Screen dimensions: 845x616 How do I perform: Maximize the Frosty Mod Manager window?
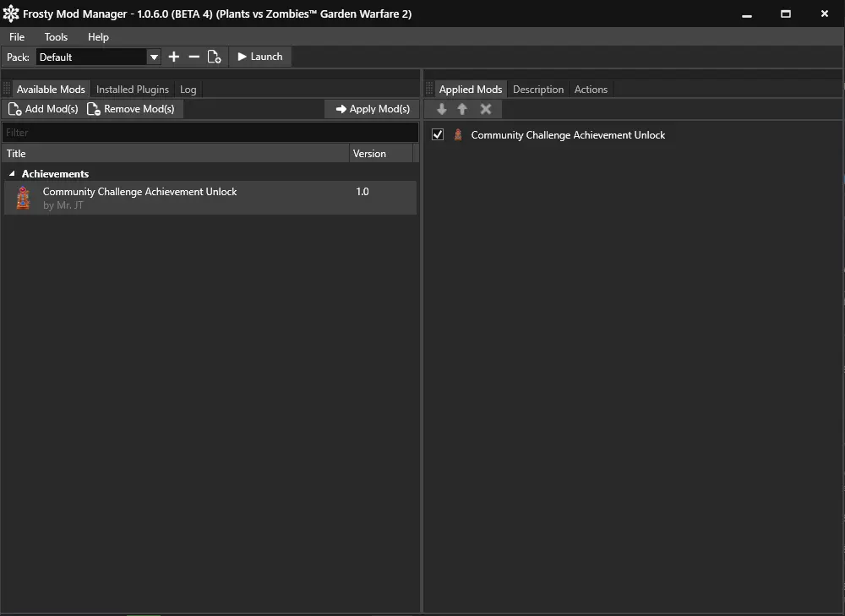[786, 14]
